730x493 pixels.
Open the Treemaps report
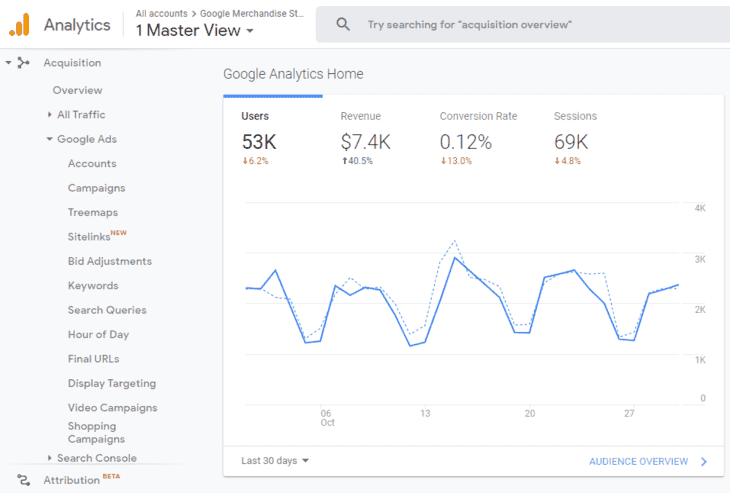[93, 212]
